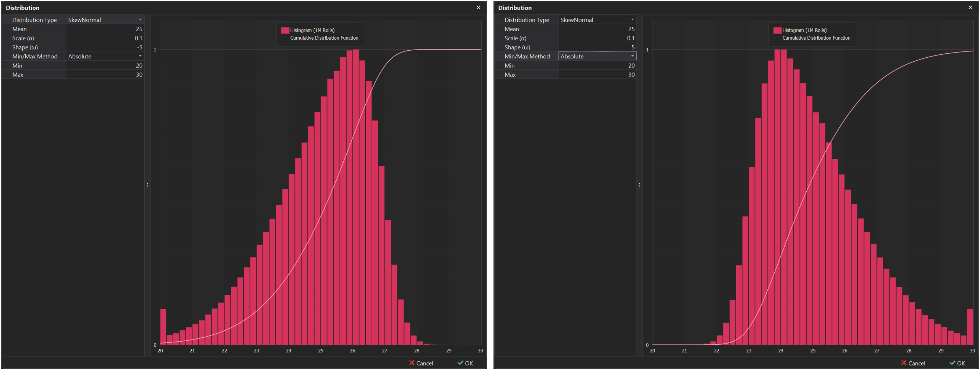Click the Scale (α) value in right dialog
The width and height of the screenshot is (980, 370).
[x=597, y=38]
